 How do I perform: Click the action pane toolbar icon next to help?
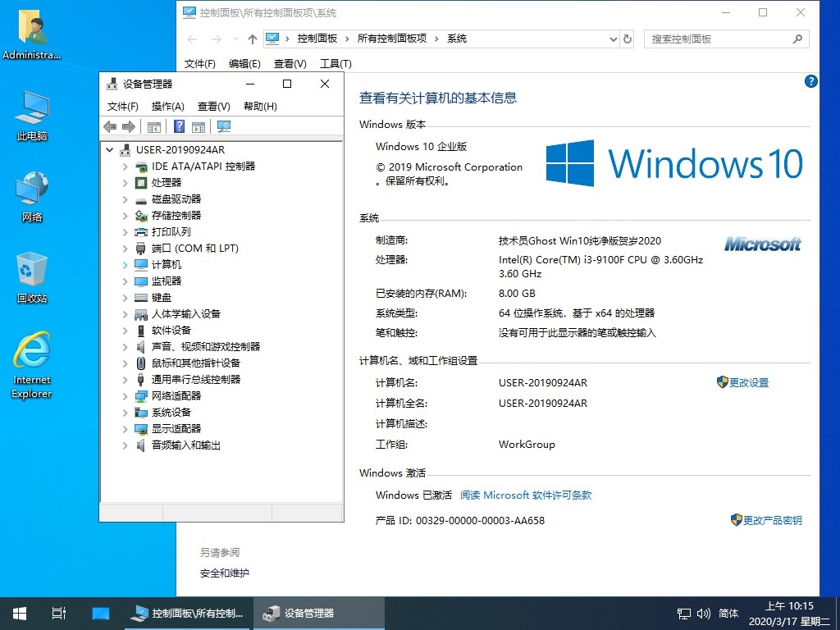click(199, 127)
